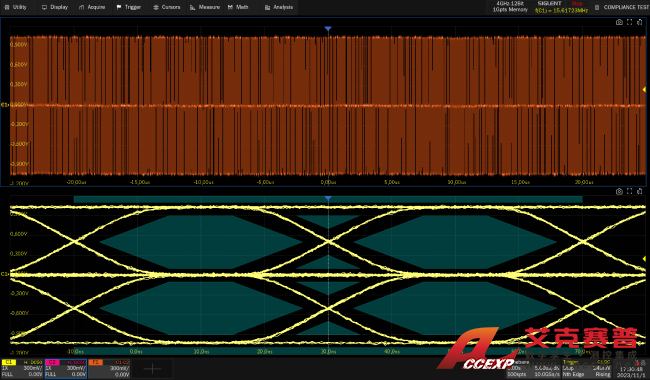Click the red Stop run status indicator
650x380 pixels.
tap(577, 3)
